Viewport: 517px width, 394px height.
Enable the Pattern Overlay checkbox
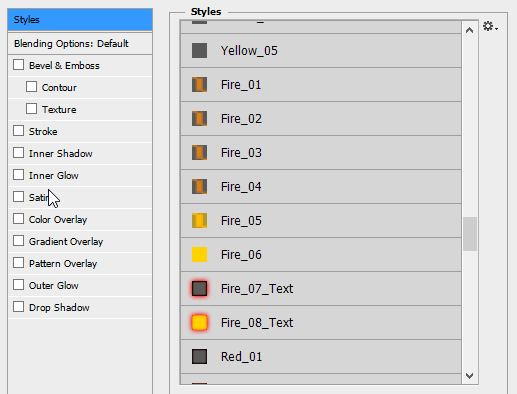point(18,263)
